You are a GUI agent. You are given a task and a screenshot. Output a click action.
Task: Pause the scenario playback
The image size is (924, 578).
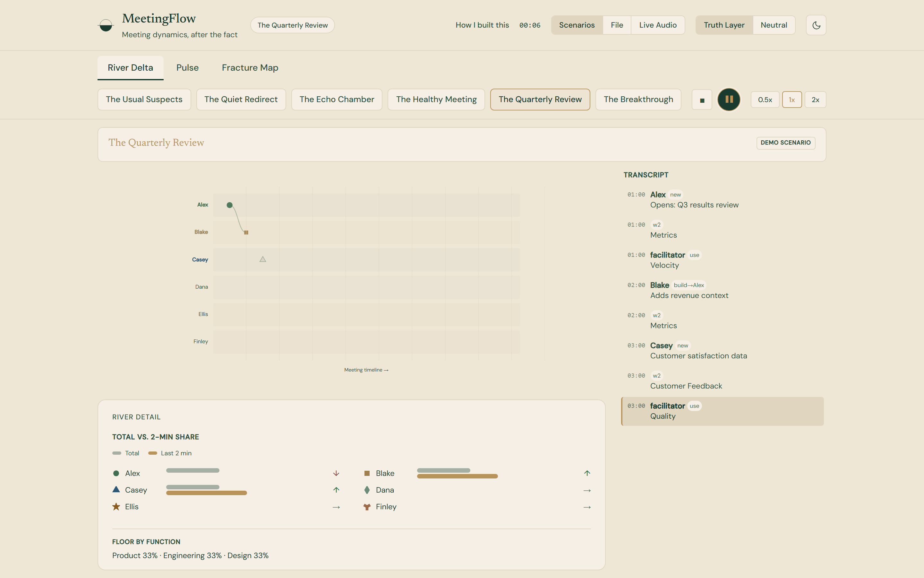point(729,100)
